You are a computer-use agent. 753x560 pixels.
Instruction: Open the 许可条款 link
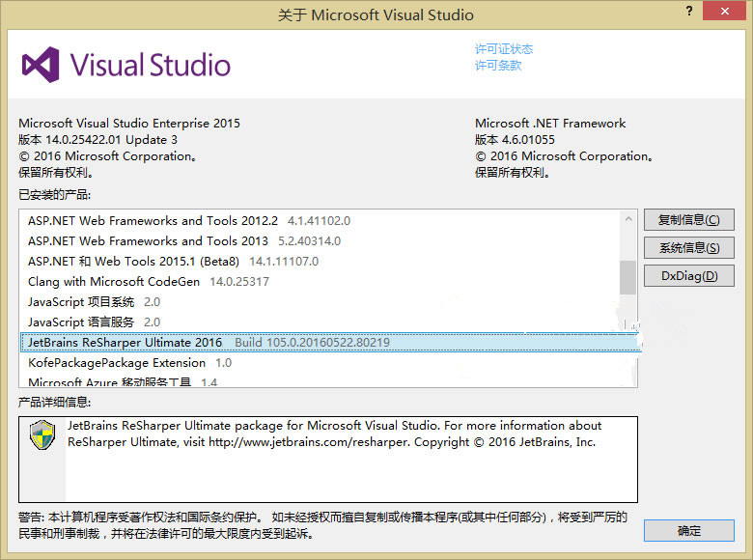point(498,66)
